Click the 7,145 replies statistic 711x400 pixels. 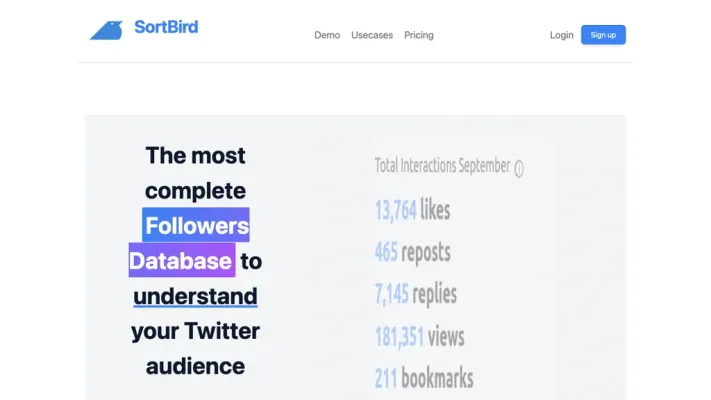click(415, 294)
